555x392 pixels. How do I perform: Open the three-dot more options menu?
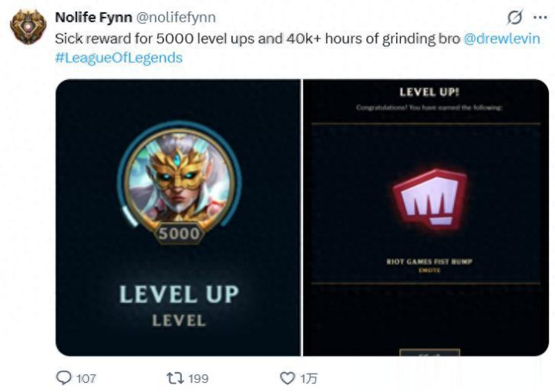coord(540,18)
